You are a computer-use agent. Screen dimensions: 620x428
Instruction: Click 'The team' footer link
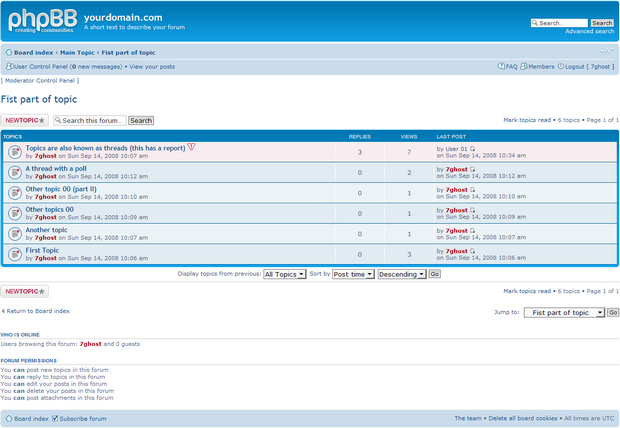coord(468,418)
